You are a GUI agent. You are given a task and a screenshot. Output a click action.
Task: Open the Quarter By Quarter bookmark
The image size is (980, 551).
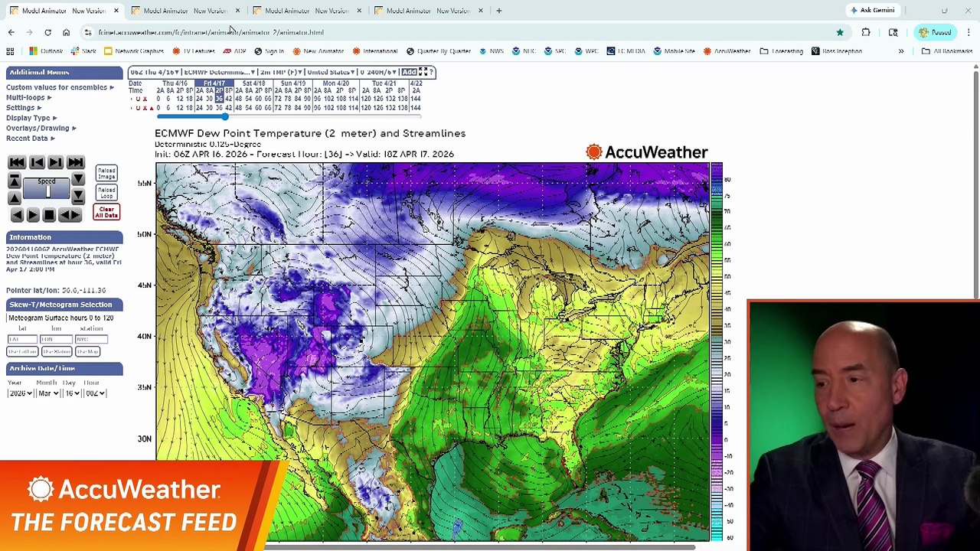(x=439, y=51)
